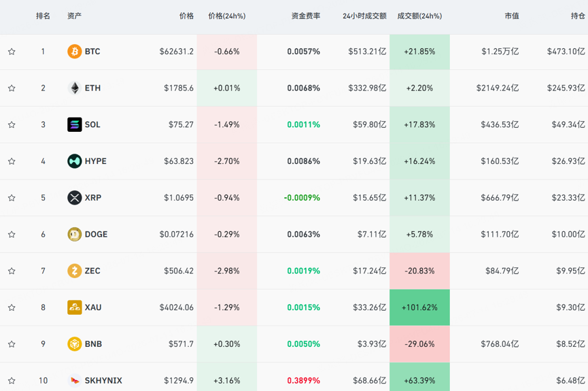Open the HYPE asset name link
Viewport: 588px width, 391px height.
96,161
